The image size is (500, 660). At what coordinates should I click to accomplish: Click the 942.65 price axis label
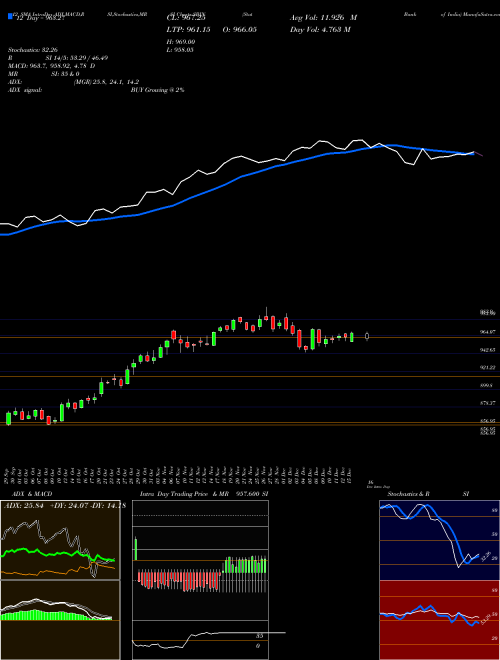point(488,350)
